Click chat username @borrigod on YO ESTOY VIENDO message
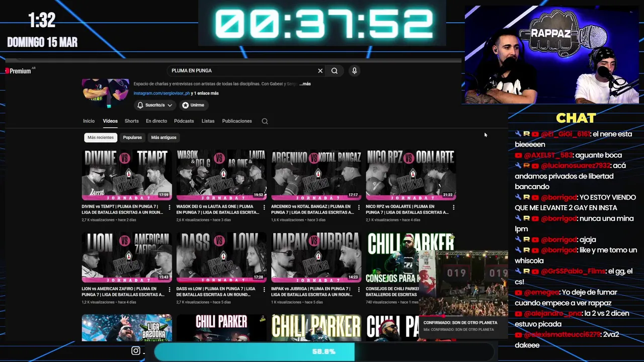This screenshot has height=362, width=644. tap(558, 197)
